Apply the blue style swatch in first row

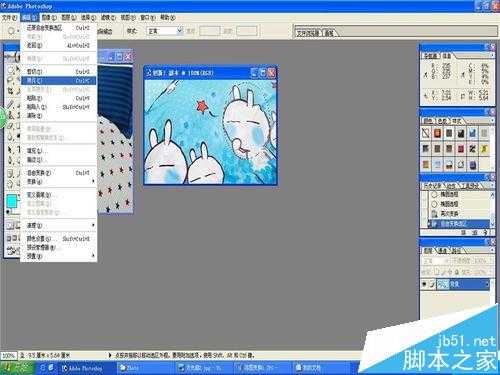(472, 133)
